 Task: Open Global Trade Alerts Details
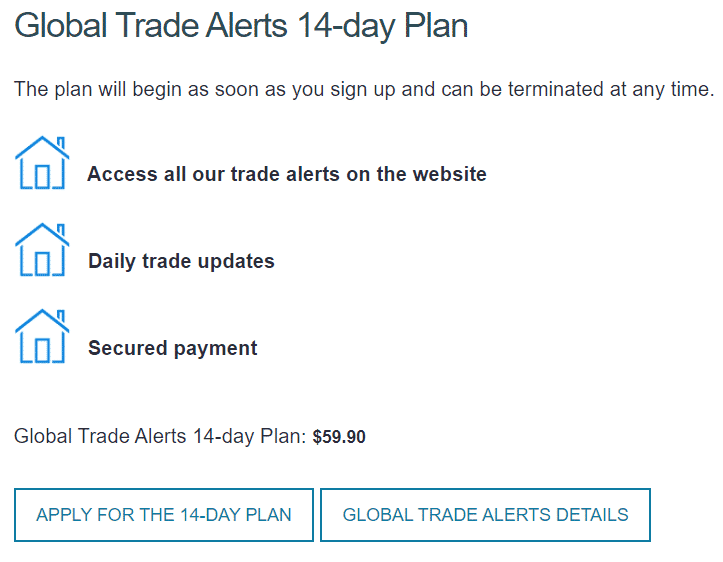485,515
